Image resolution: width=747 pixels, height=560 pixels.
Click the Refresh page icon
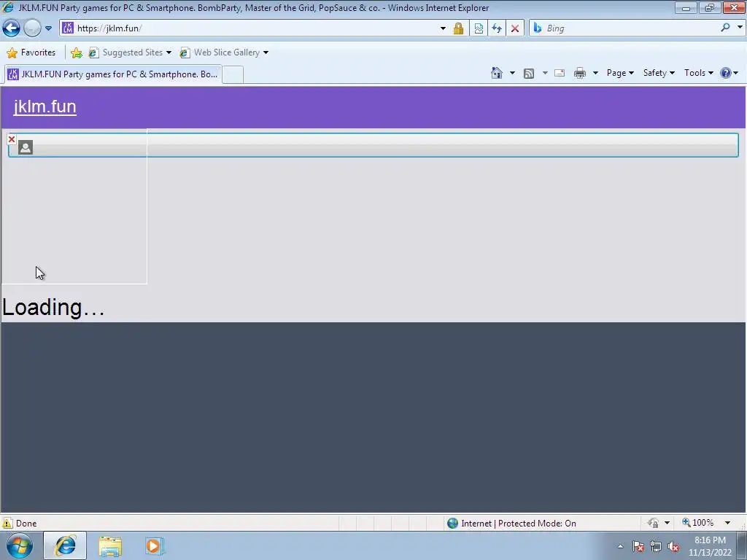tap(497, 28)
